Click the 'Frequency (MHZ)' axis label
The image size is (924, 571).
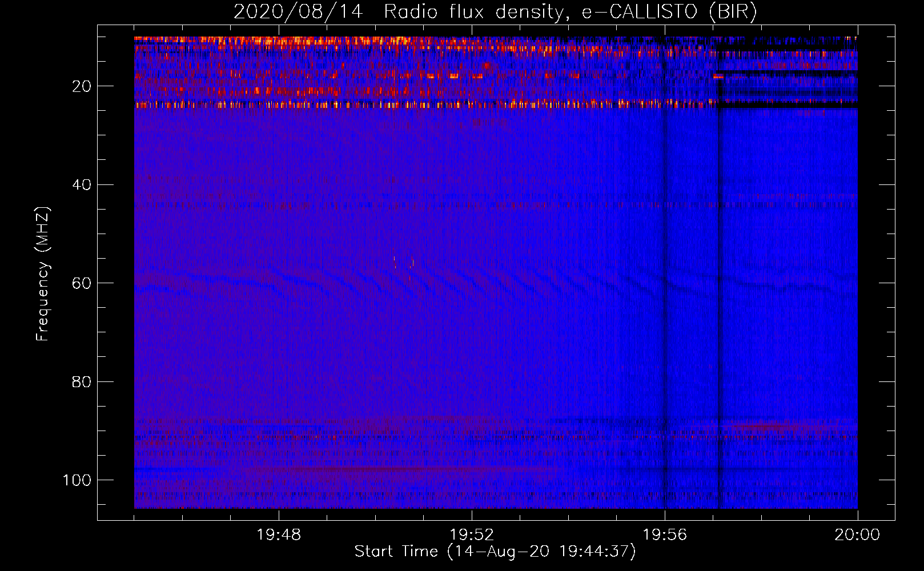click(x=43, y=274)
